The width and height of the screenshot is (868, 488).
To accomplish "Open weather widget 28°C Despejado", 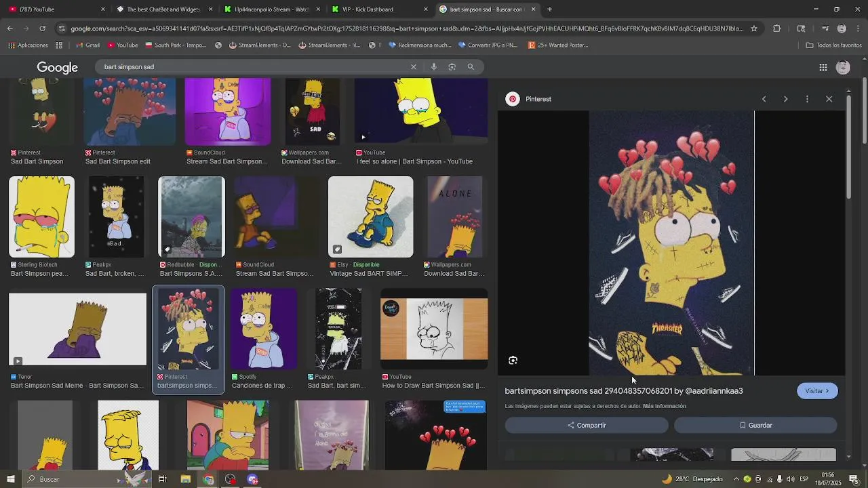I will (692, 479).
